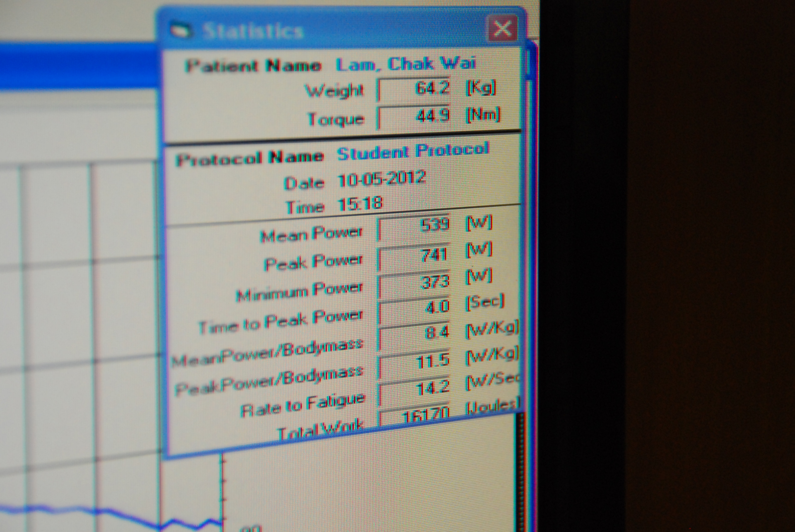The width and height of the screenshot is (795, 532).
Task: Click the date 10-05-2012
Action: point(381,179)
